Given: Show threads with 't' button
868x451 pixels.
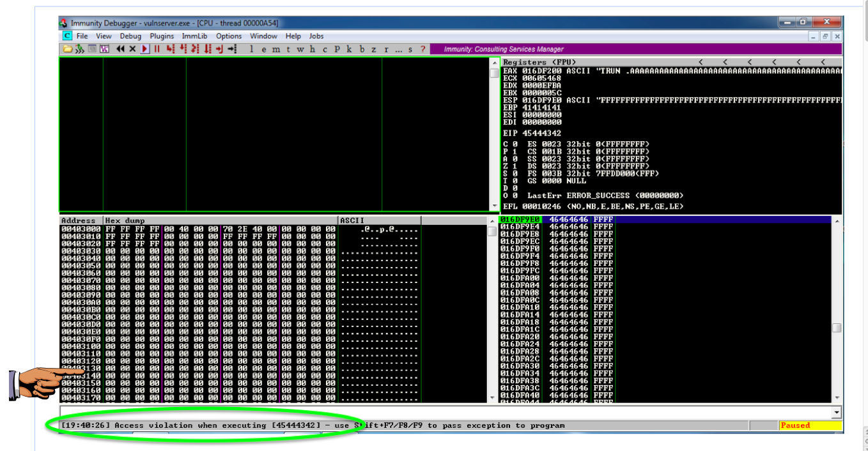Looking at the screenshot, I should [x=288, y=49].
